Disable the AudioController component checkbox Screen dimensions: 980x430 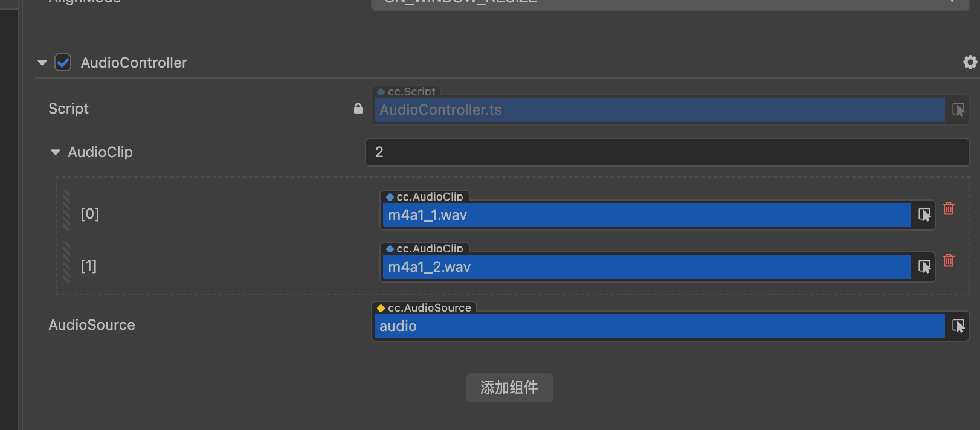[63, 62]
